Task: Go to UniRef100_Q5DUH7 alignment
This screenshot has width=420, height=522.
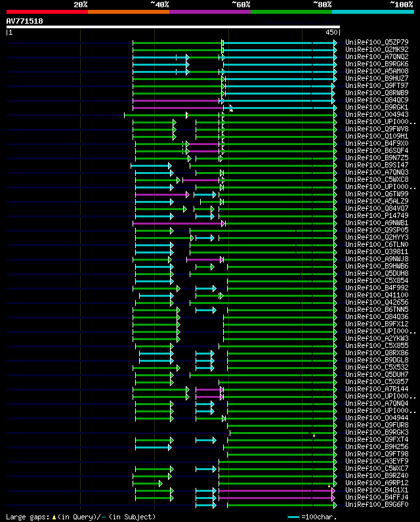Action: coord(377,374)
